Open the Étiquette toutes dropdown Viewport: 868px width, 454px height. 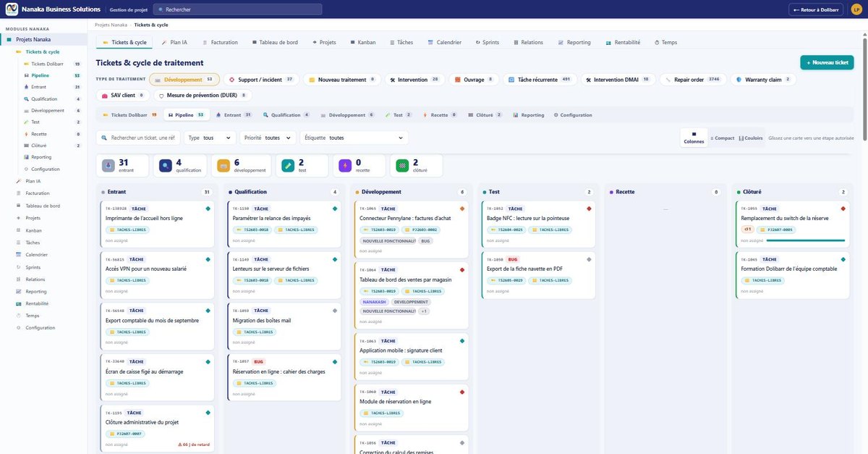[x=354, y=138]
